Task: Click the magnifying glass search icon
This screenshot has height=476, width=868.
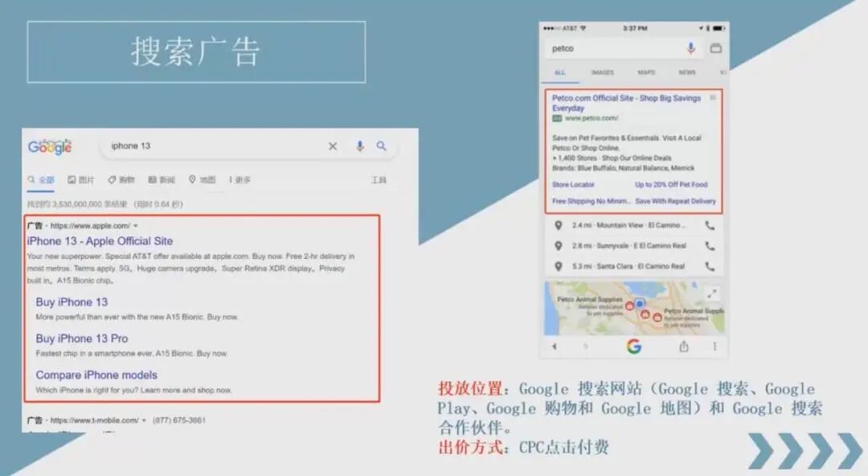Action: click(382, 146)
